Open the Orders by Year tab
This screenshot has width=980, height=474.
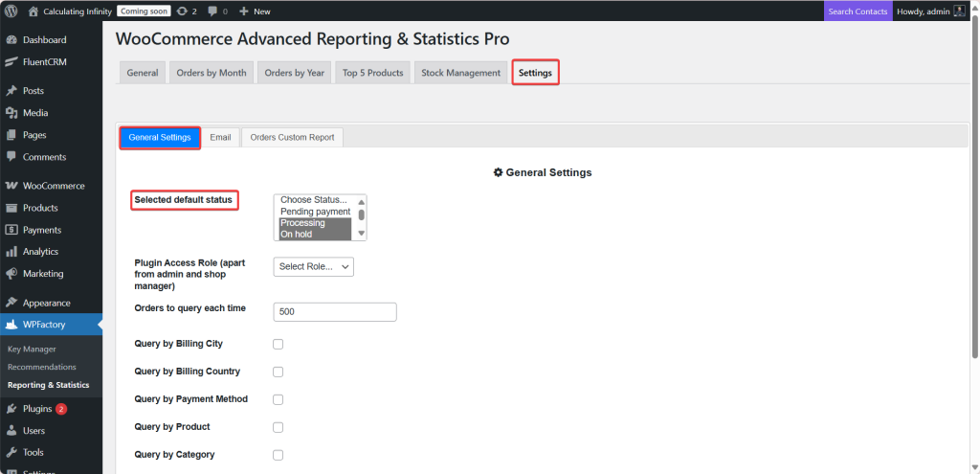295,73
